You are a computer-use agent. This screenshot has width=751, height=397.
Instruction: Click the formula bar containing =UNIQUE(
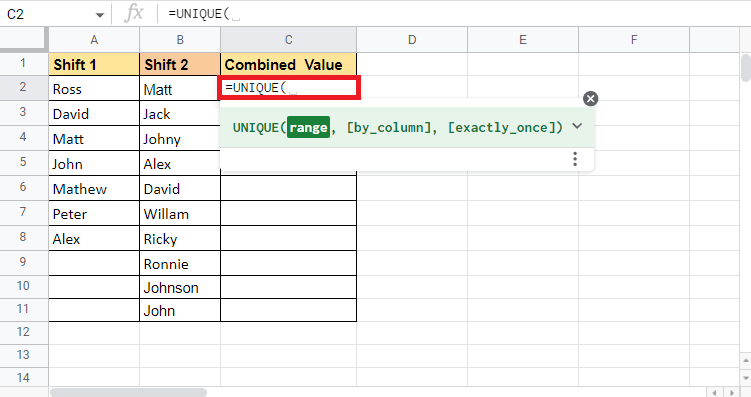pos(455,14)
